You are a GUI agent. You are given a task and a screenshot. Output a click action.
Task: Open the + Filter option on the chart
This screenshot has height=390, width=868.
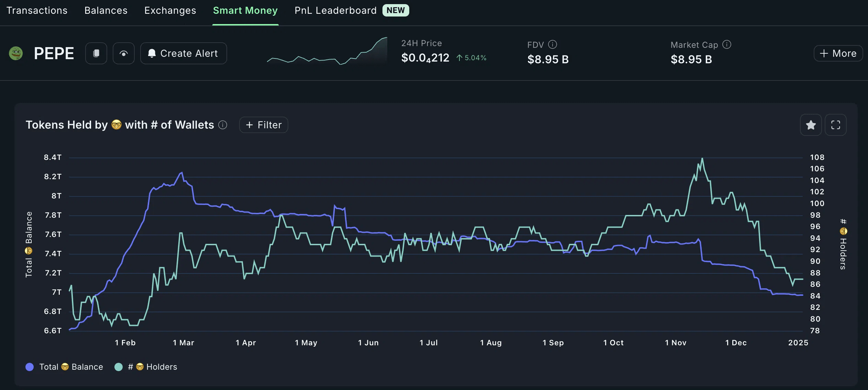point(264,125)
